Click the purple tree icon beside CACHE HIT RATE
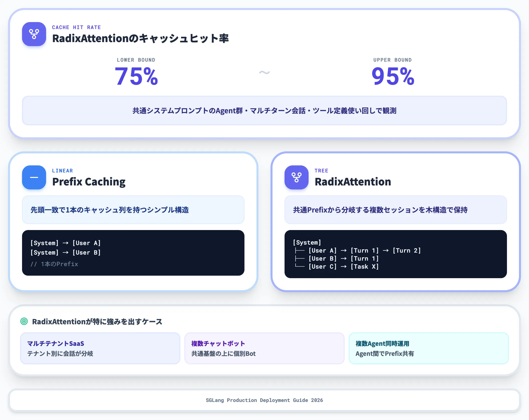The image size is (529, 420). [x=34, y=34]
